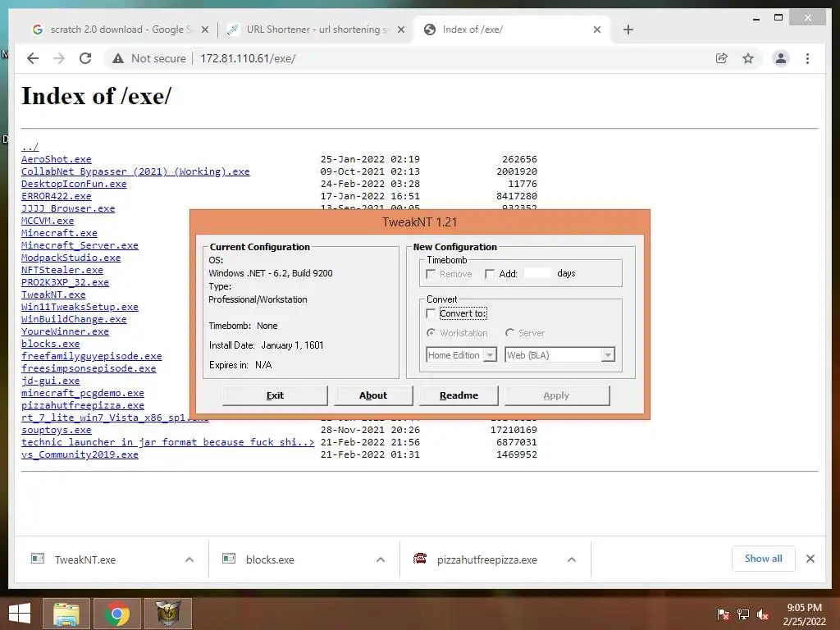Click the Timebomb Remove checkbox

(431, 274)
